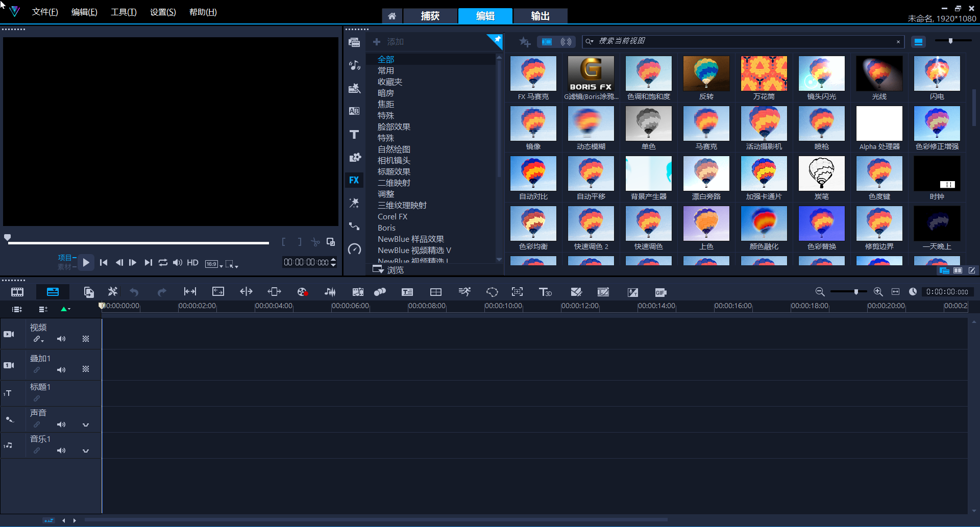Screen dimensions: 980x527
Task: Open the Subtitle editor tool
Action: 407,292
